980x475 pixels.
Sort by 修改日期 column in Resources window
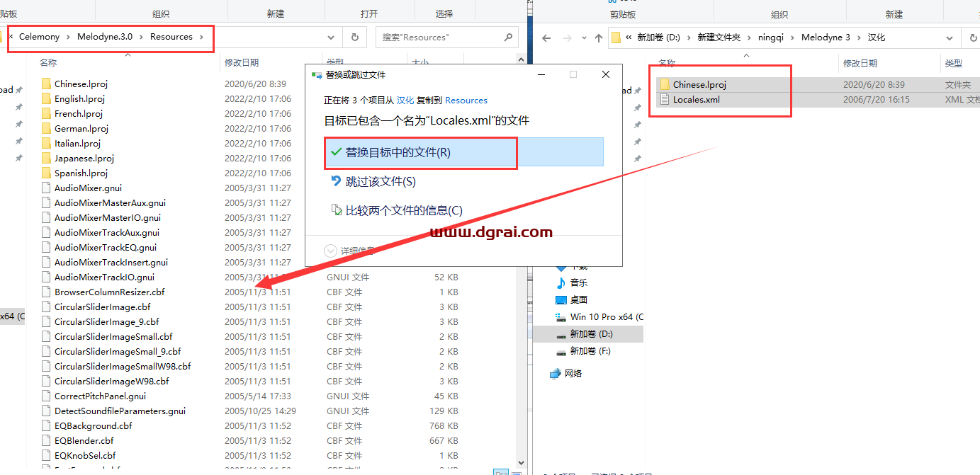pyautogui.click(x=242, y=63)
